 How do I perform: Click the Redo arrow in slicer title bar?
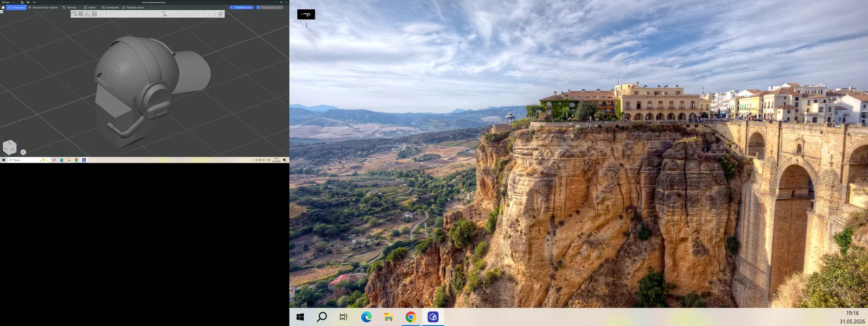point(34,2)
